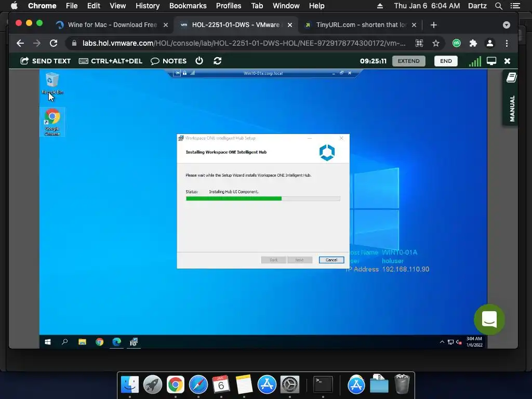Click the installation progress bar

(x=263, y=199)
